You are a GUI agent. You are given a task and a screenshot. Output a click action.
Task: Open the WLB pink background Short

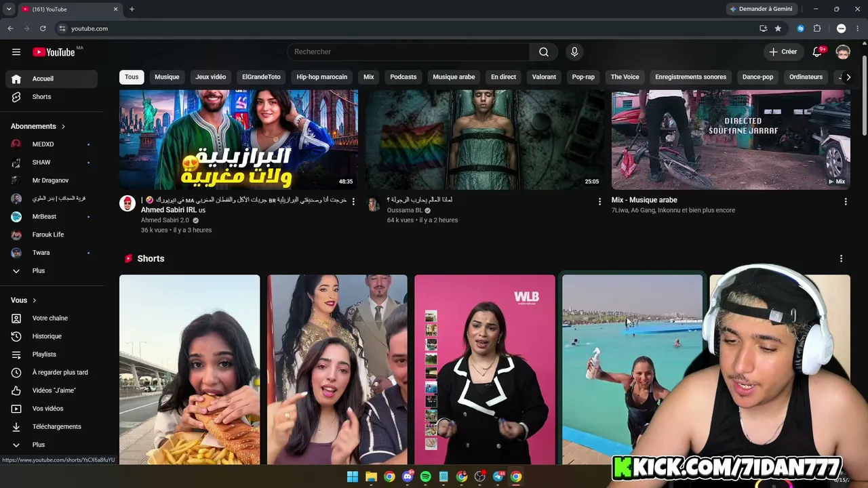coord(485,369)
